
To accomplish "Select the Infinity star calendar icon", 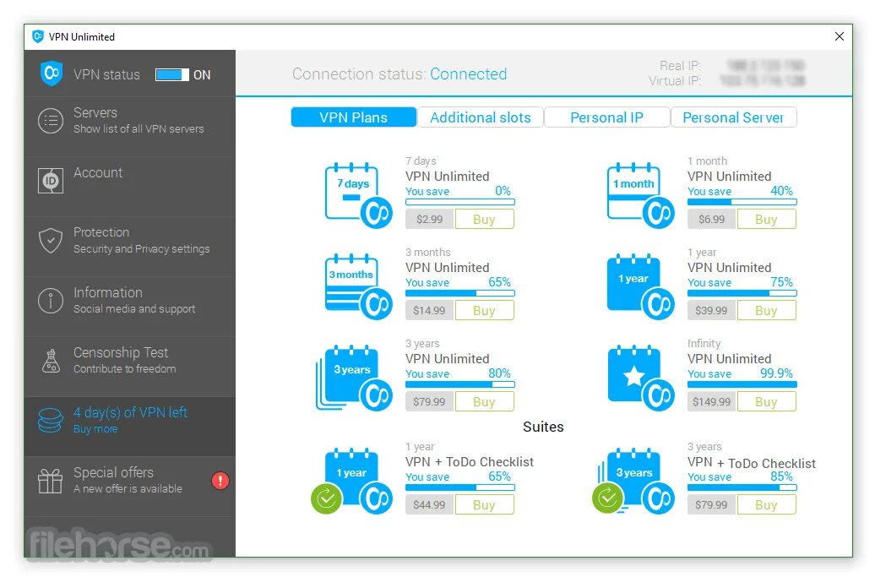I will [640, 378].
